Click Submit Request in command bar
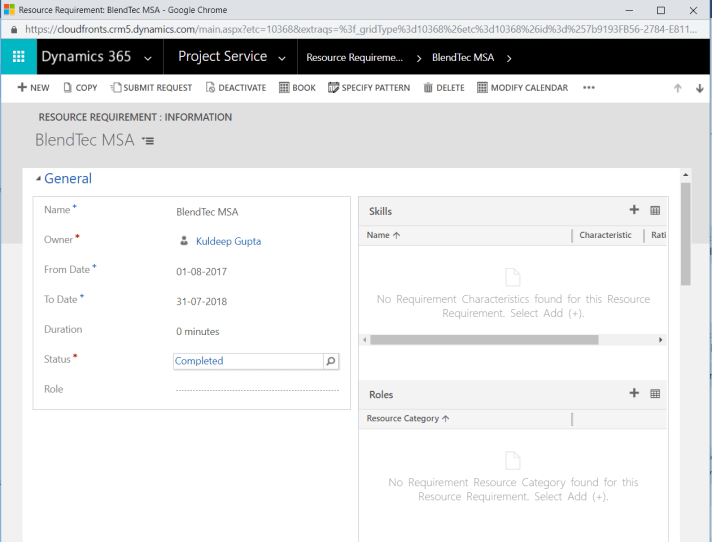712x542 pixels. (150, 88)
